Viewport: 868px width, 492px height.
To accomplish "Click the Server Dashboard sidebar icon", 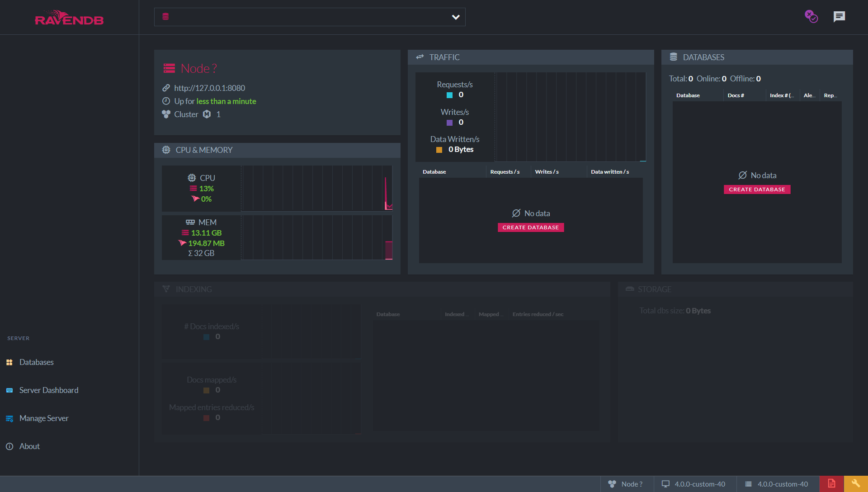I will pos(9,390).
